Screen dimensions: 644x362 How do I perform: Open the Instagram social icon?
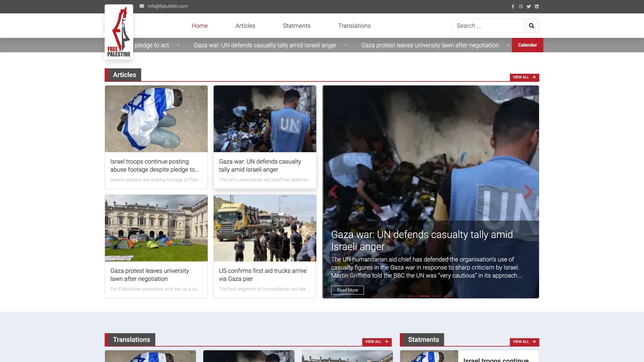[521, 6]
